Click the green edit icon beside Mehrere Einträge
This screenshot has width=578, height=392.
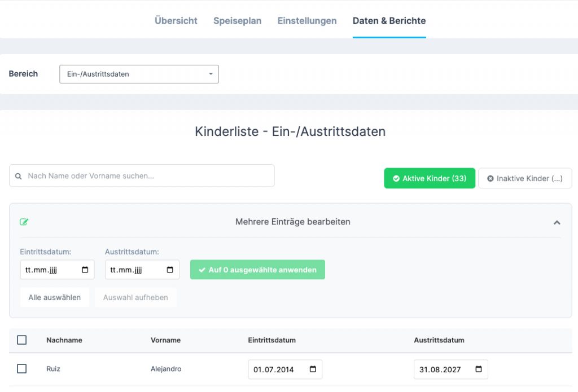[x=24, y=222]
